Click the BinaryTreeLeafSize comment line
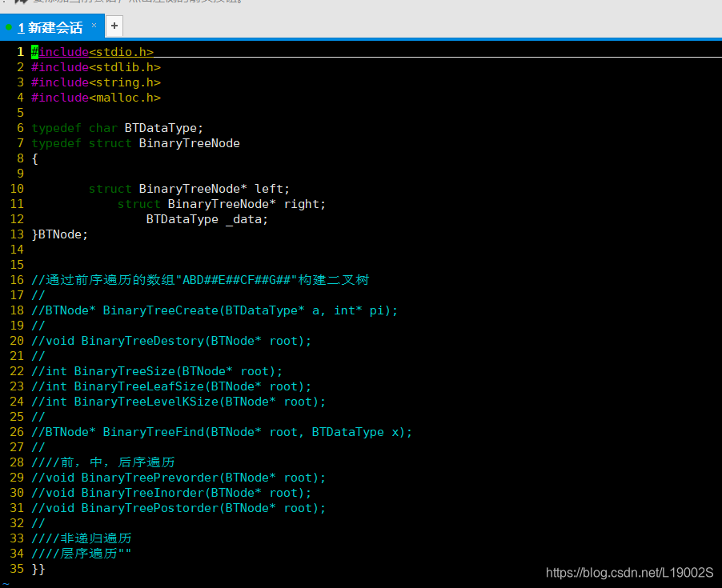This screenshot has width=722, height=588. 171,386
